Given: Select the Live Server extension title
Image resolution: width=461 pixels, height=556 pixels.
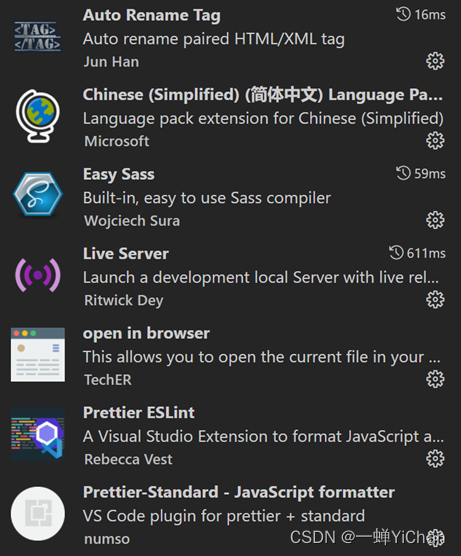Looking at the screenshot, I should (126, 254).
